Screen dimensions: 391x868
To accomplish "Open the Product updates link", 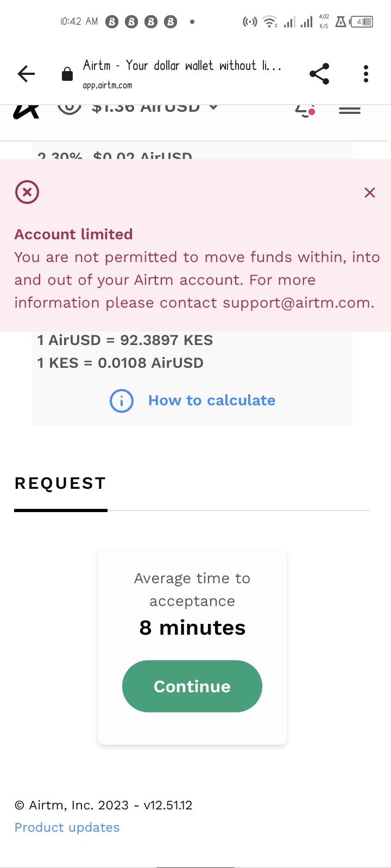I will pos(67,827).
